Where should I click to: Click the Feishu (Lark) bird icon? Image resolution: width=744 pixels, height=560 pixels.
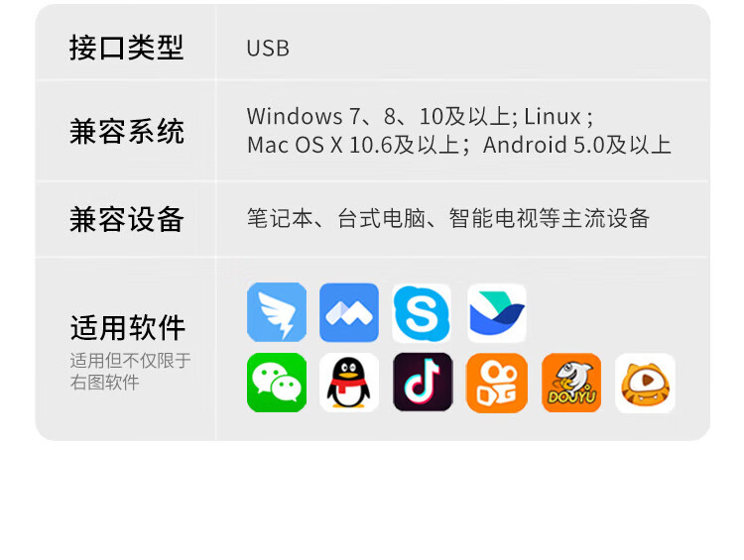tap(497, 313)
